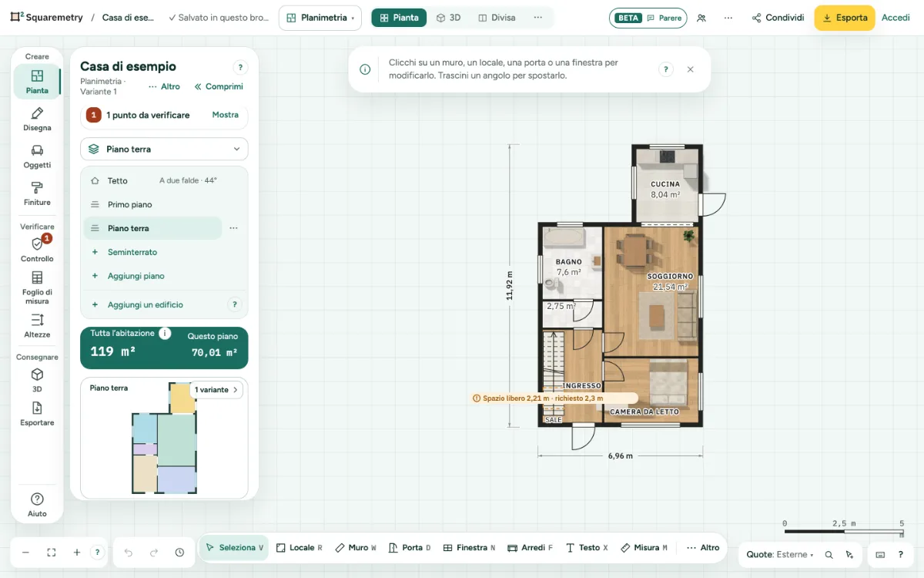Open the Planimetria dropdown in header

pyautogui.click(x=320, y=18)
